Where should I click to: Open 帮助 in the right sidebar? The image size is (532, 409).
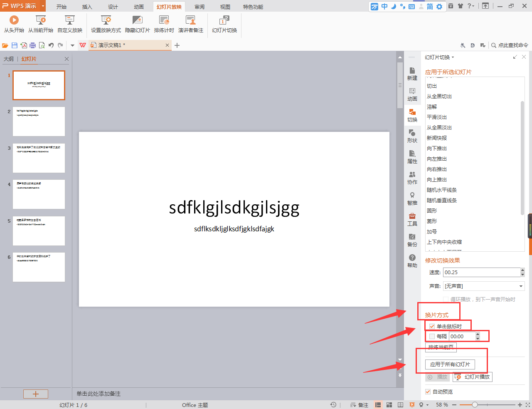click(412, 261)
